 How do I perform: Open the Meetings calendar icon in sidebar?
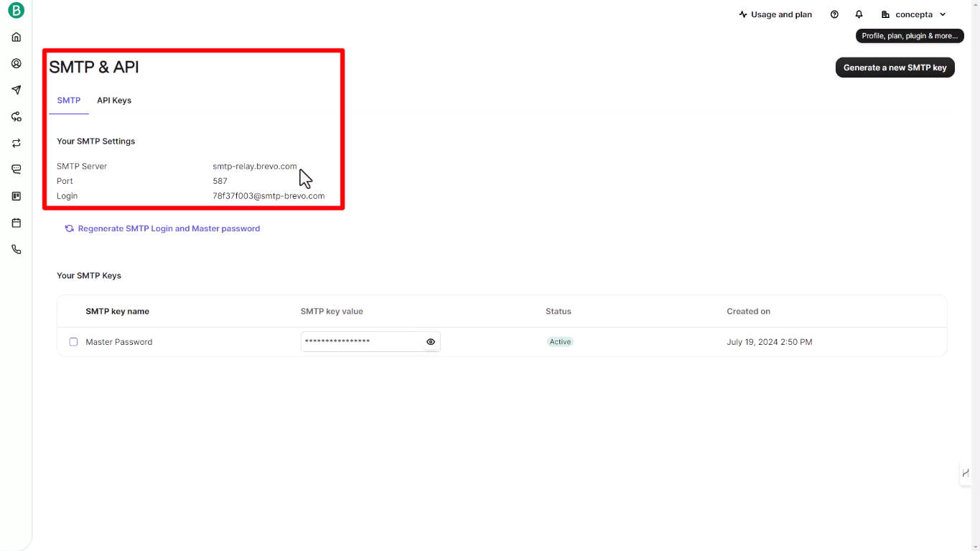[16, 223]
